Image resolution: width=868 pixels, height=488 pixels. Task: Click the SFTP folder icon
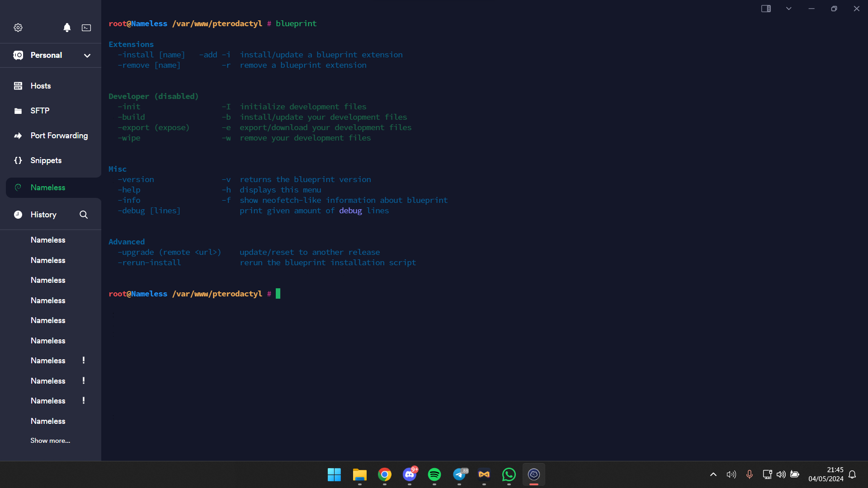click(18, 111)
